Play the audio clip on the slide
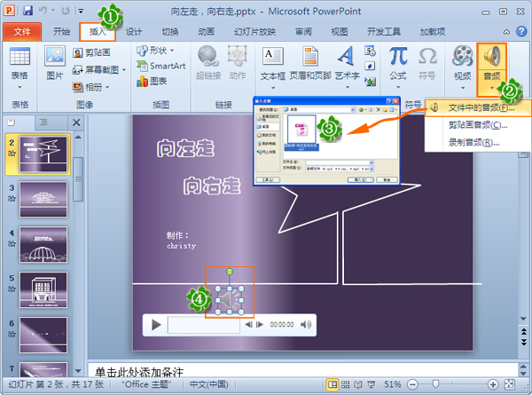The height and width of the screenshot is (395, 532). click(x=156, y=325)
